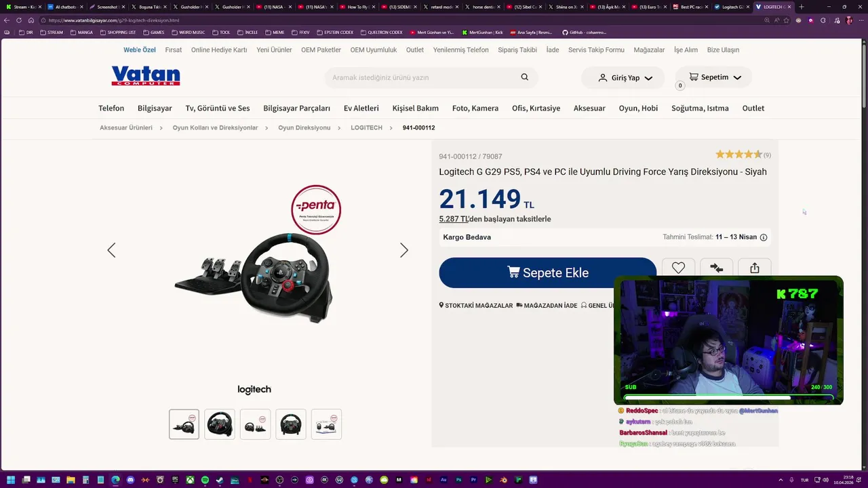Click LOGITECH breadcrumb link
This screenshot has width=868, height=488.
[x=366, y=127]
